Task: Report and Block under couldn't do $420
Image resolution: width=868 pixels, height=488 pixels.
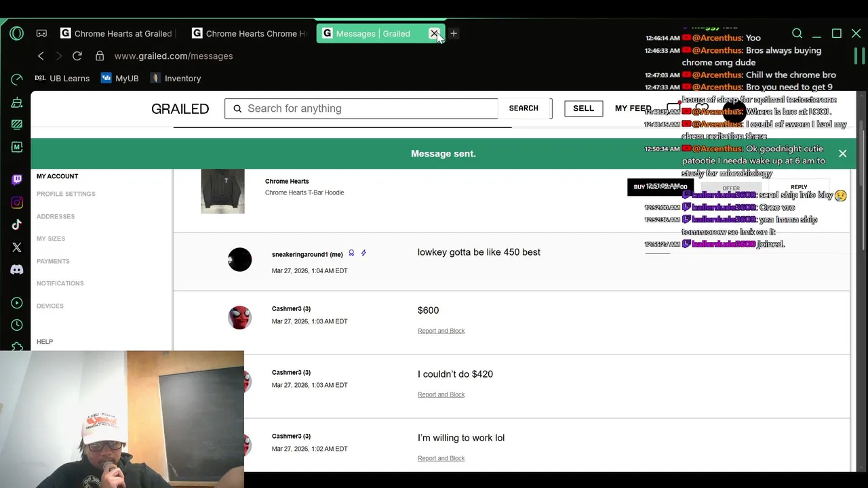Action: point(441,394)
